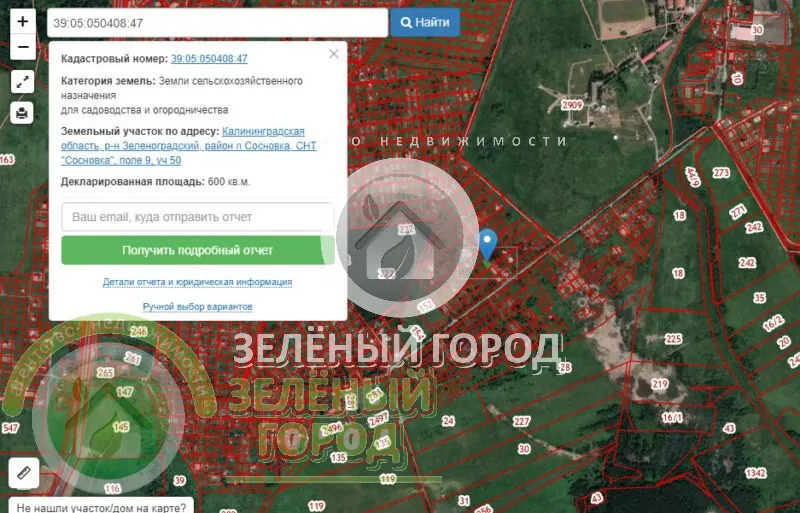Select parcel labeled 219 on map

(x=659, y=384)
